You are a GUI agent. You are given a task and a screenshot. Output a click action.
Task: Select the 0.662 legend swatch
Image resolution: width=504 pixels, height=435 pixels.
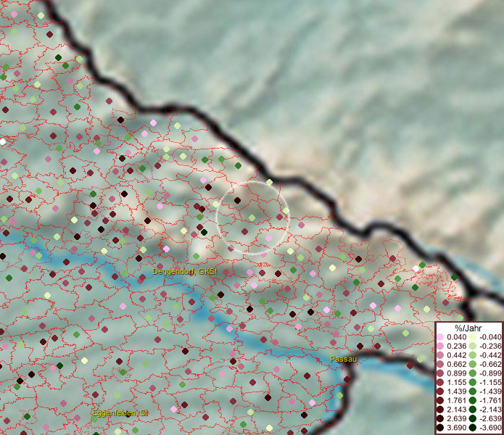coord(440,365)
